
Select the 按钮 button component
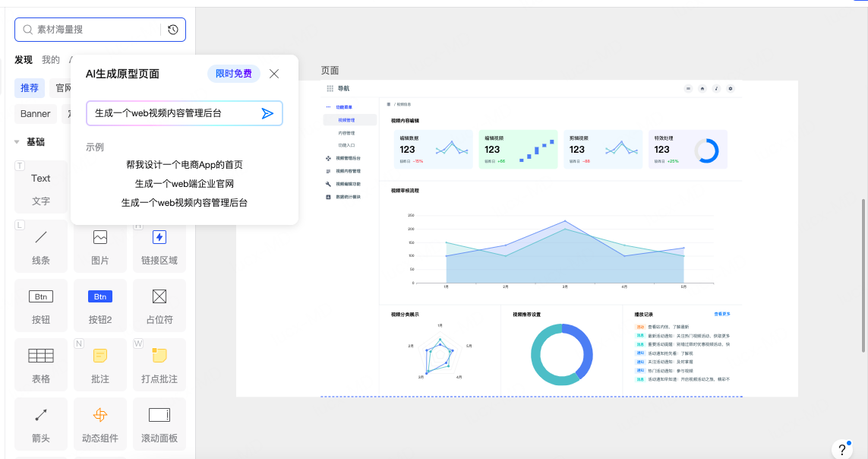tap(41, 305)
